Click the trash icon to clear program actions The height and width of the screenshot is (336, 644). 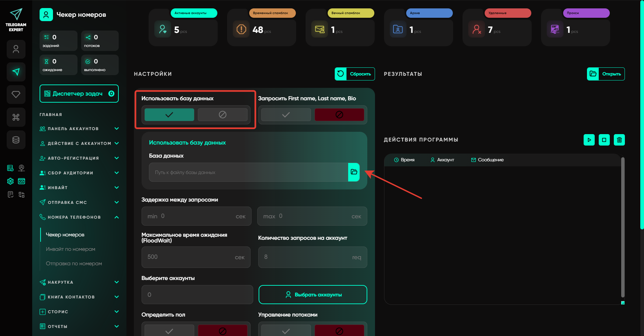[619, 140]
